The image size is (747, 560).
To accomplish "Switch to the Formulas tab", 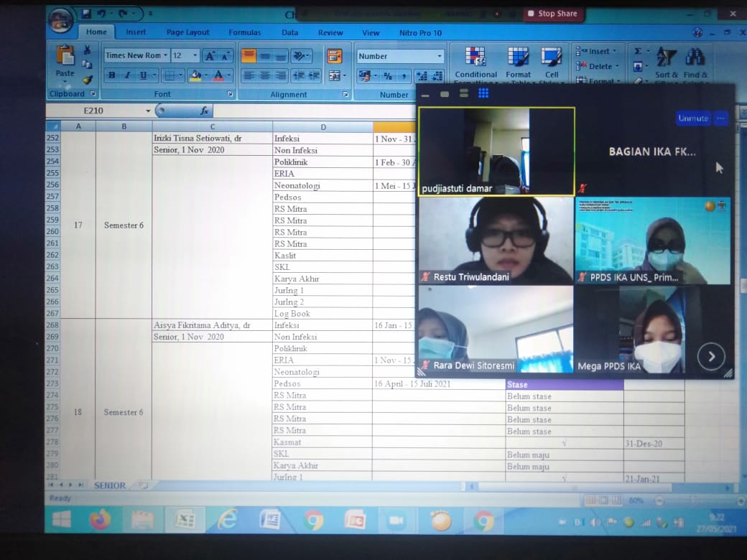I will point(245,32).
